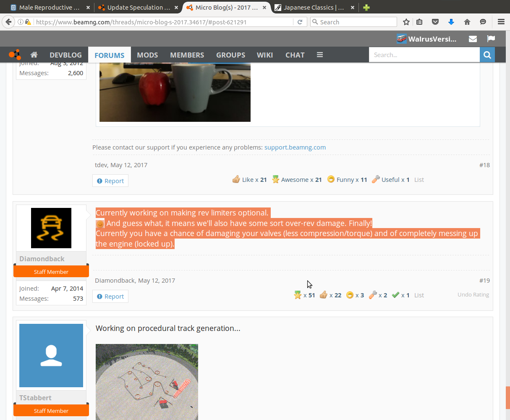
Task: Open the MODS section
Action: pyautogui.click(x=147, y=55)
